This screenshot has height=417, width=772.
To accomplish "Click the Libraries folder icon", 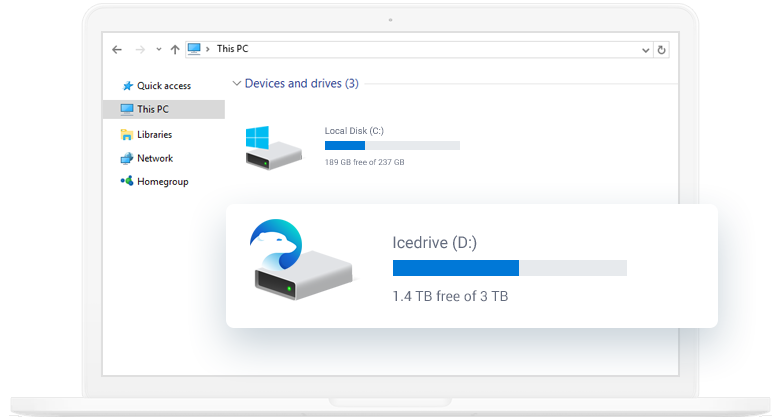I will [x=127, y=134].
